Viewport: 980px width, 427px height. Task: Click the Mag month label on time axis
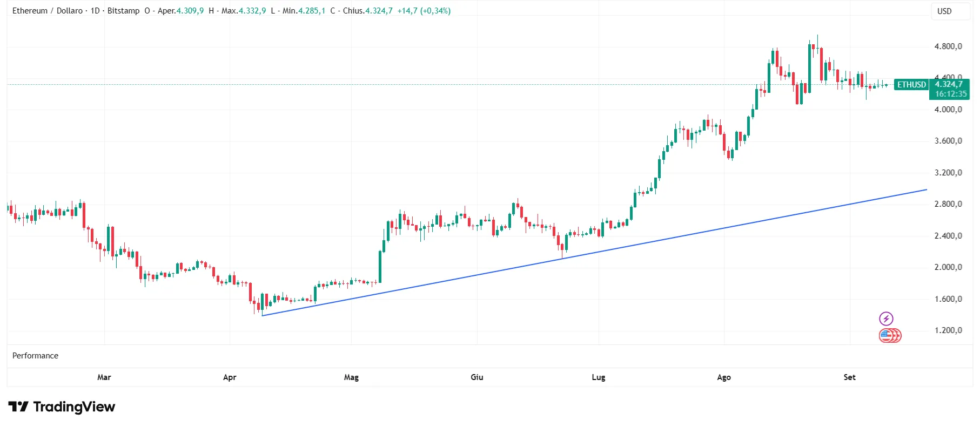coord(351,377)
